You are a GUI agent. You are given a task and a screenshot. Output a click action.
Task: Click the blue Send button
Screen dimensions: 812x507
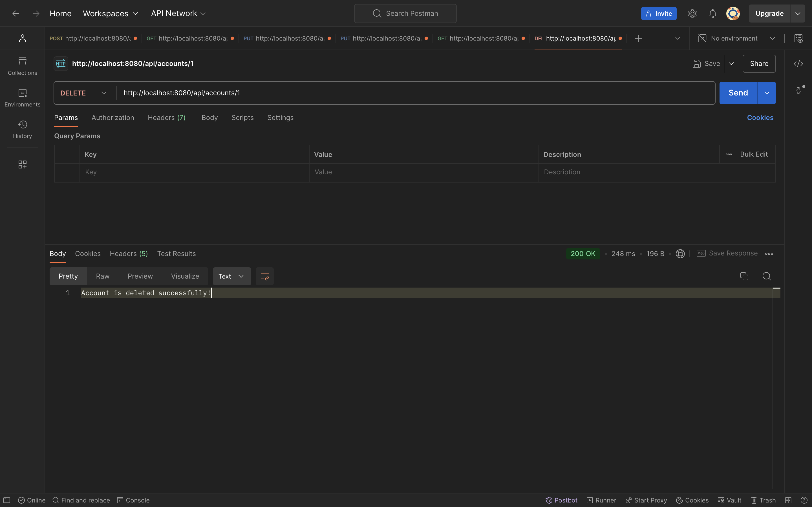tap(738, 93)
